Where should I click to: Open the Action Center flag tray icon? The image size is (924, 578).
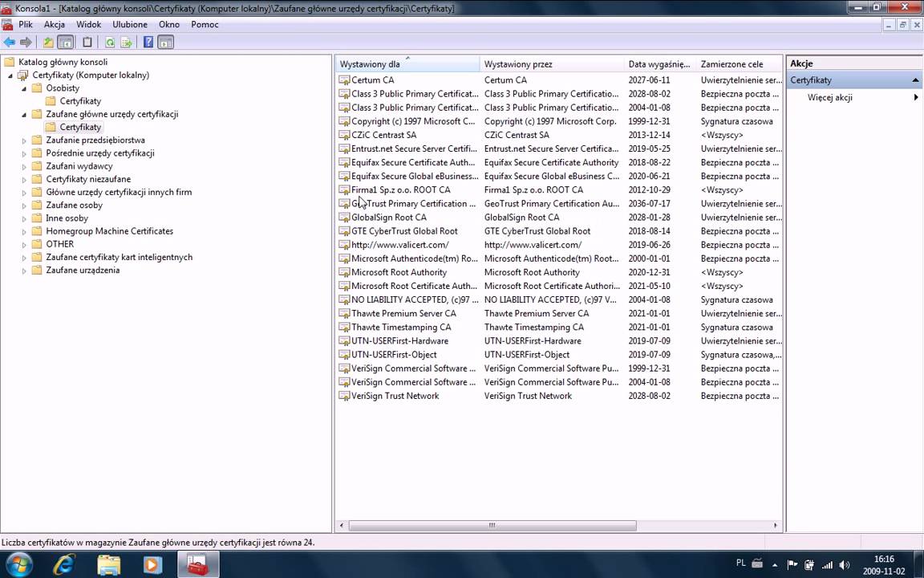coord(792,564)
